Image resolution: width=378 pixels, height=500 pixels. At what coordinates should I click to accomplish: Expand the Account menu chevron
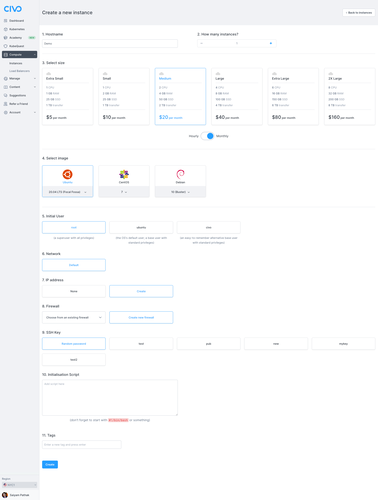point(35,112)
